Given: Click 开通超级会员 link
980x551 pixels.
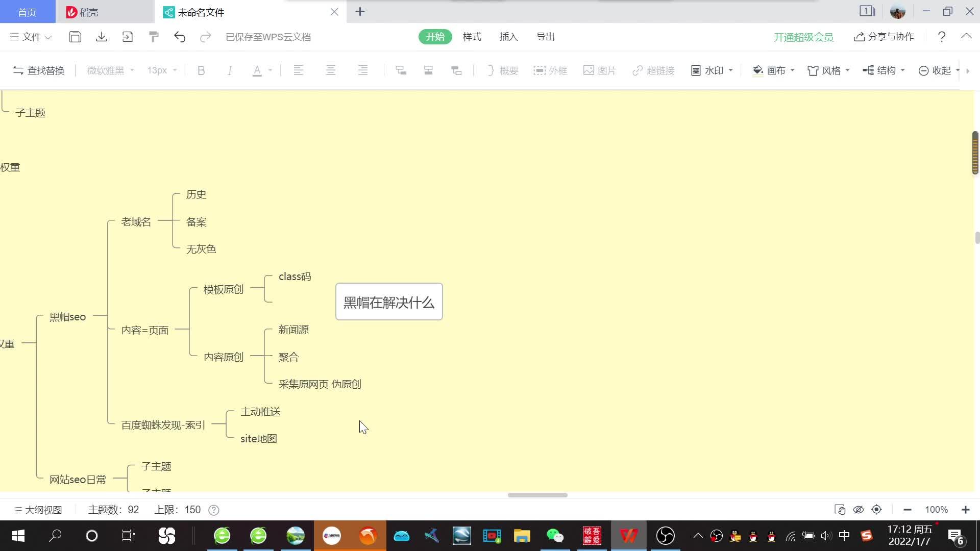Looking at the screenshot, I should pos(803,37).
